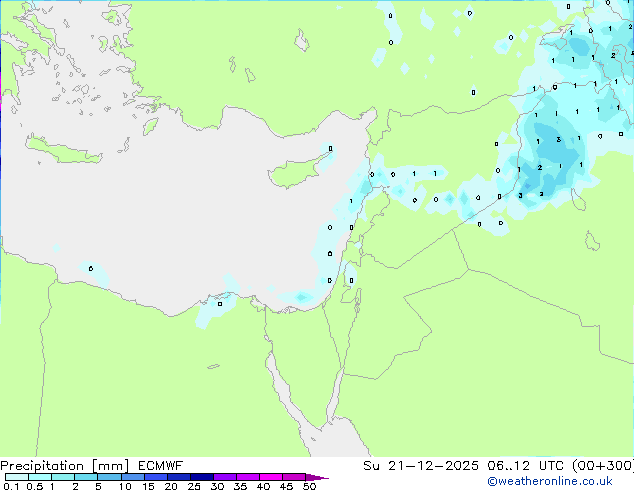Click the 25–30 mm dark blue swatch

(x=201, y=477)
